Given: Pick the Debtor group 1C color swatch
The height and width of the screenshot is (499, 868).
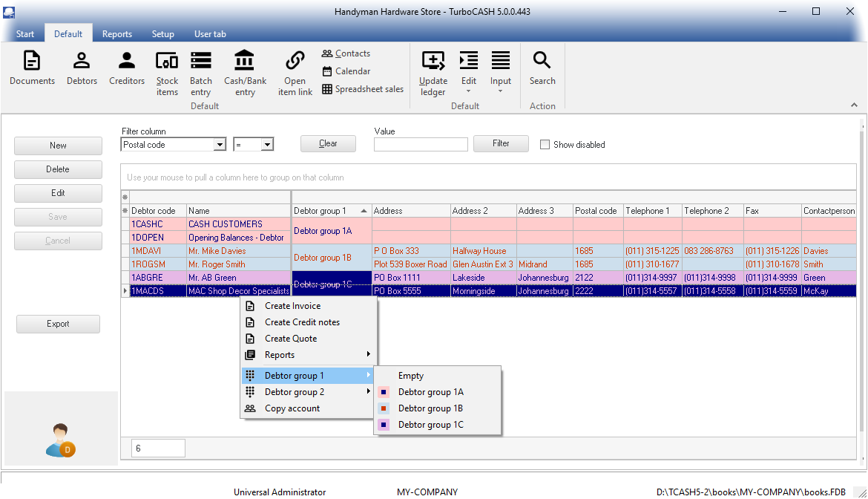Looking at the screenshot, I should coord(384,425).
